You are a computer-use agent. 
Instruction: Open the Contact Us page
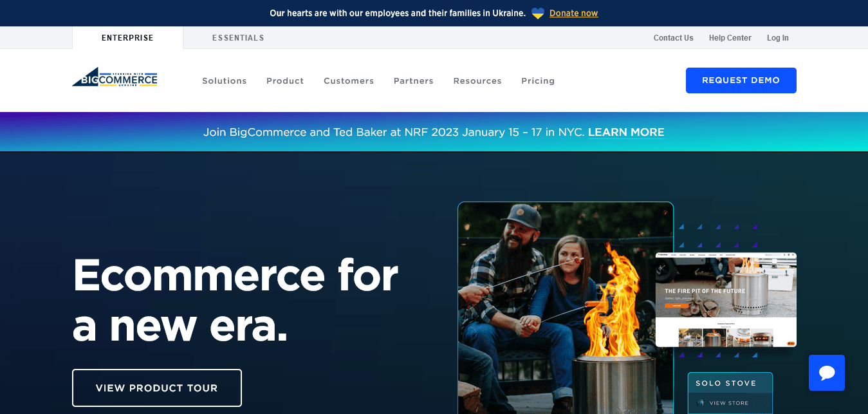tap(673, 37)
